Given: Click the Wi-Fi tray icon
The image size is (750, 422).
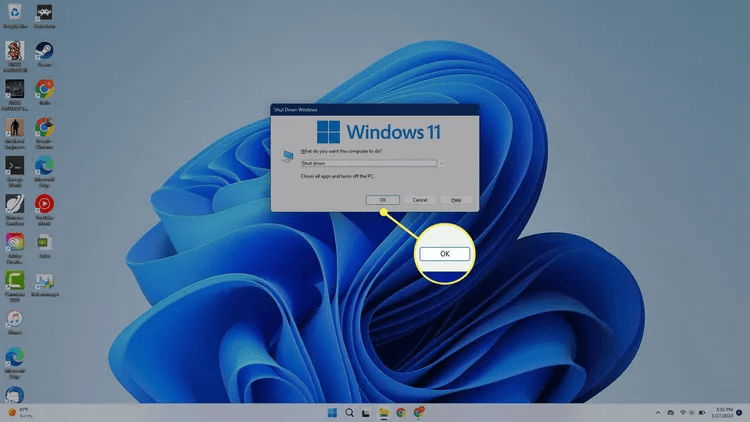Looking at the screenshot, I should (x=683, y=412).
